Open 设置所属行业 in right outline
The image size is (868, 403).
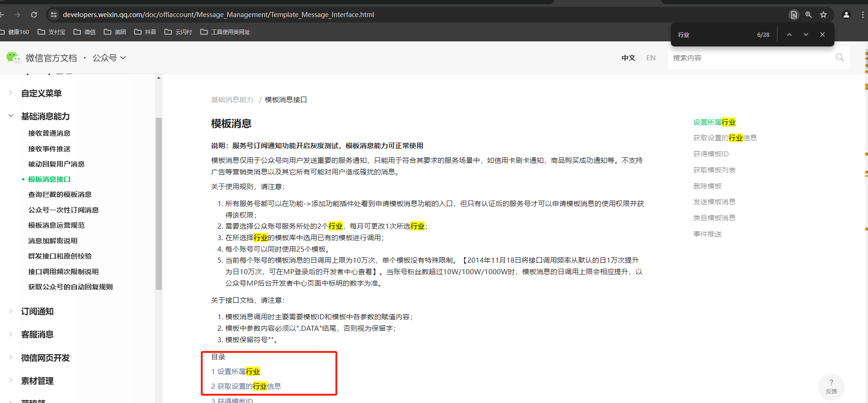click(715, 122)
